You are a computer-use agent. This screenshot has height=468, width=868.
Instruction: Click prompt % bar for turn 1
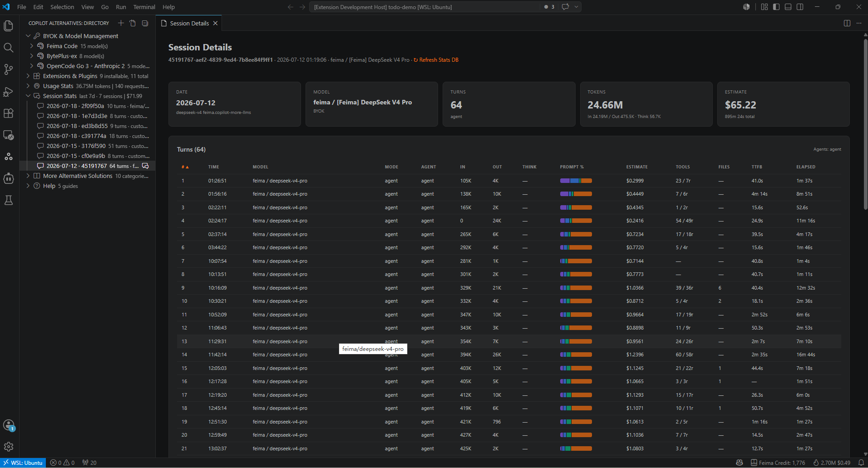click(x=576, y=181)
